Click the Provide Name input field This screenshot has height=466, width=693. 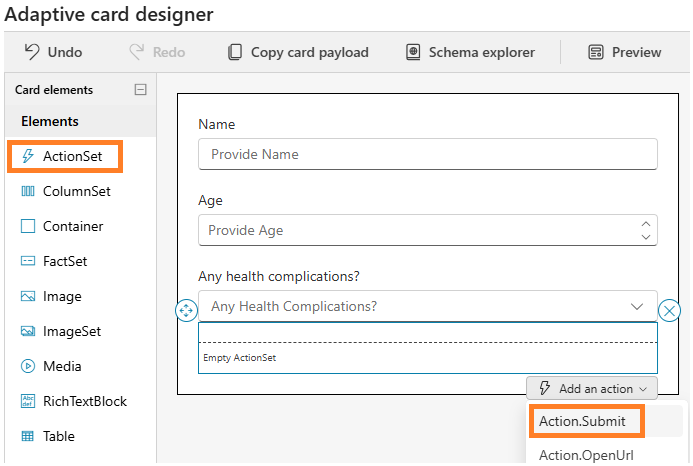coord(427,154)
